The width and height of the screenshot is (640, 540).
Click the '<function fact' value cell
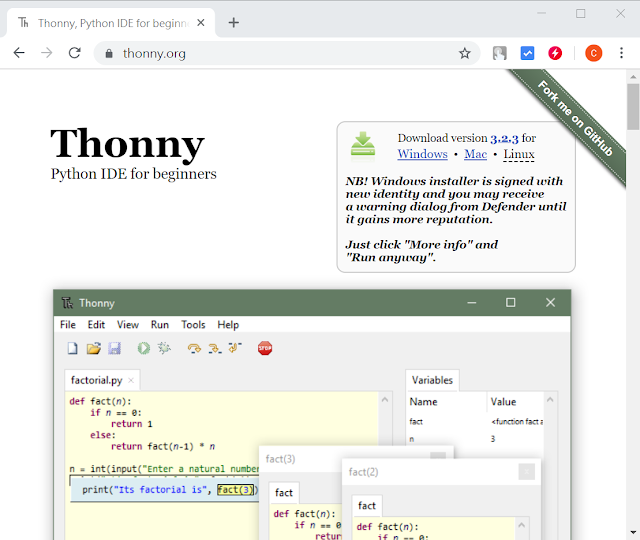517,422
